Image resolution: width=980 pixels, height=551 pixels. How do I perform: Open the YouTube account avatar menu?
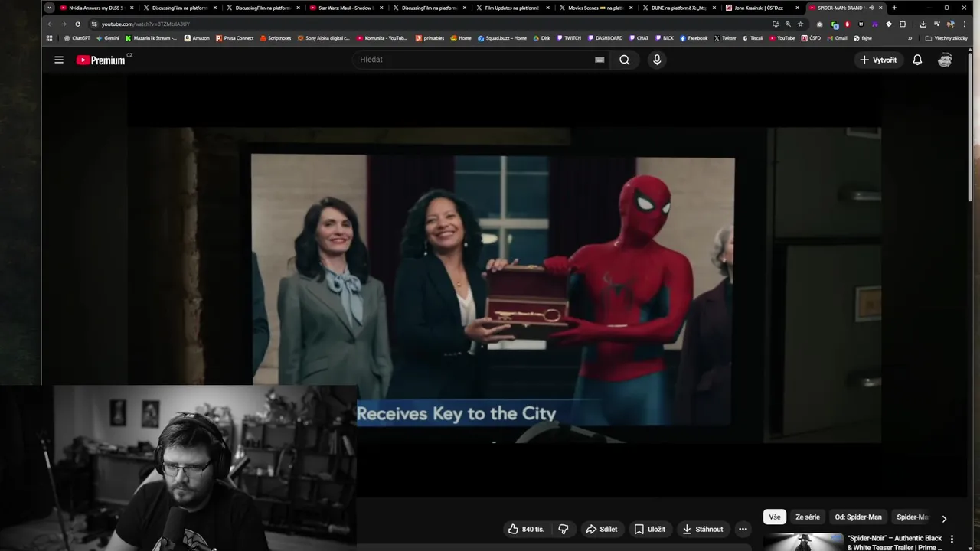(x=945, y=60)
